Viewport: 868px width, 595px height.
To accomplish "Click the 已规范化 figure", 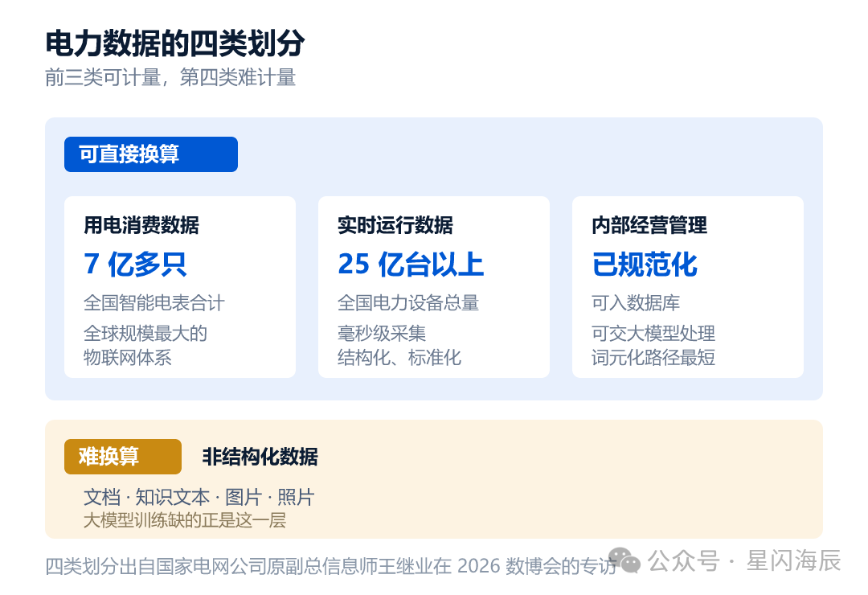I will coord(645,265).
